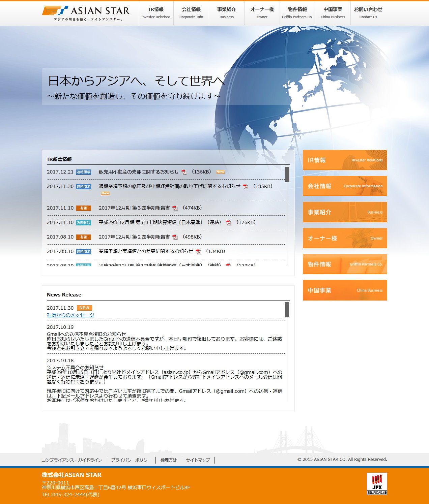Click the 有報 tag dated 2017.11.10
Image resolution: width=429 pixels, height=504 pixels.
(x=83, y=208)
